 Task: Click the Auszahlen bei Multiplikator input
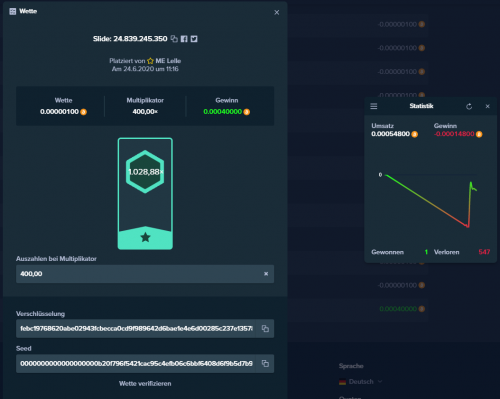145,274
